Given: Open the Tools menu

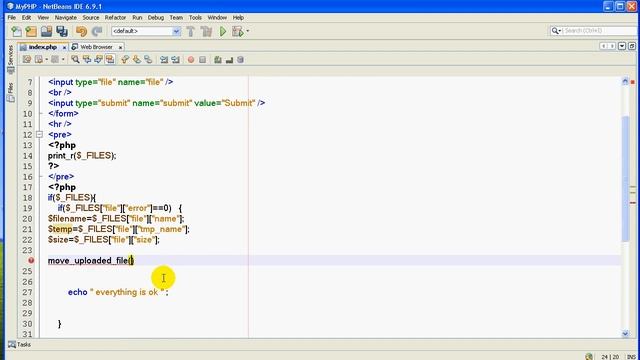Looking at the screenshot, I should point(195,18).
